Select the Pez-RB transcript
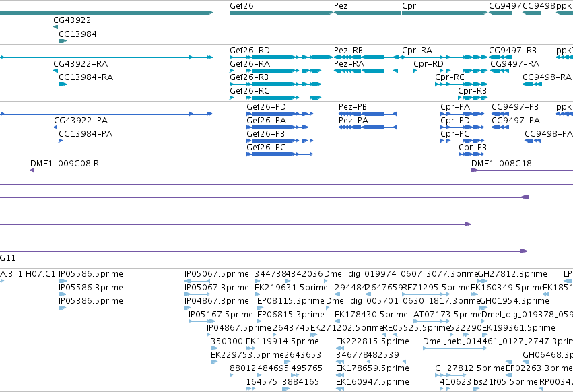This screenshot has height=392, width=573. pos(366,57)
